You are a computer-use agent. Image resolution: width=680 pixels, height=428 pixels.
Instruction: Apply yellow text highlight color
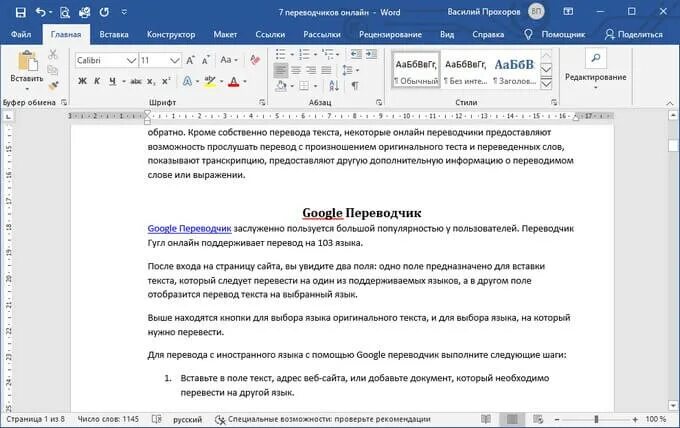pyautogui.click(x=210, y=81)
